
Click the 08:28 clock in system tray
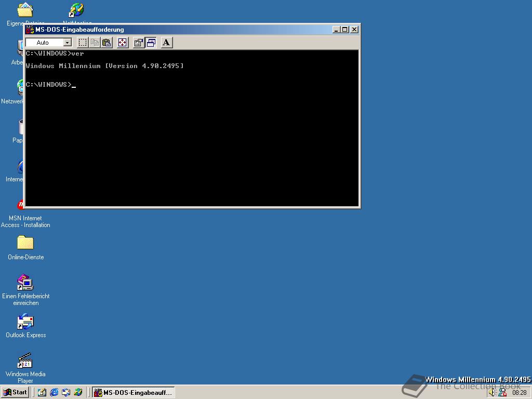tap(519, 393)
